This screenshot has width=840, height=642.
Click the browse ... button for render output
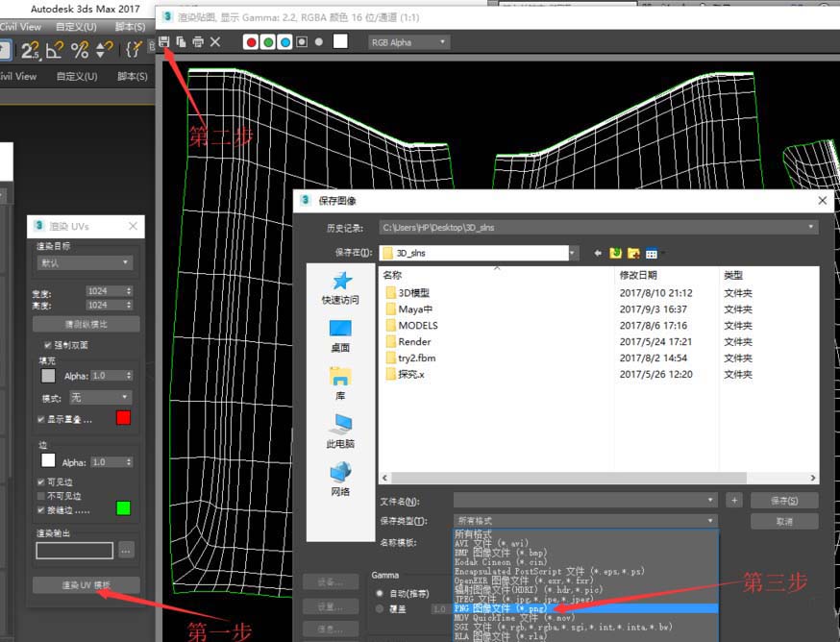point(127,551)
